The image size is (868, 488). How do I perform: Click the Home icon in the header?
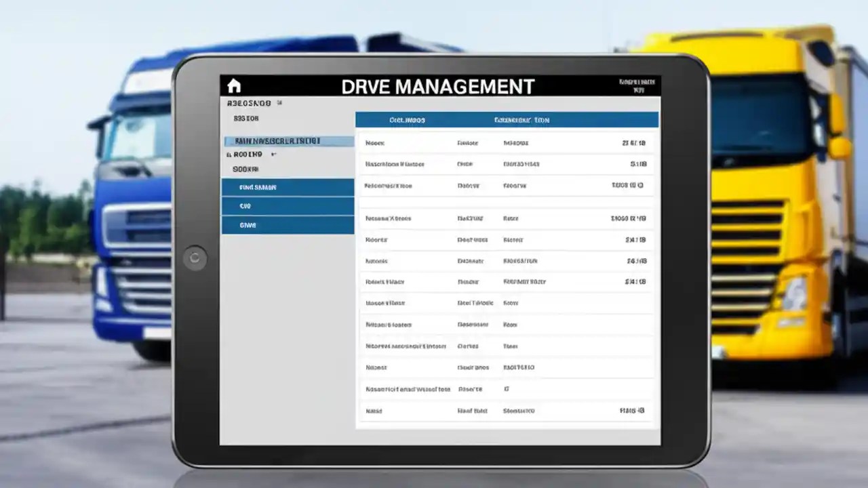[x=234, y=84]
